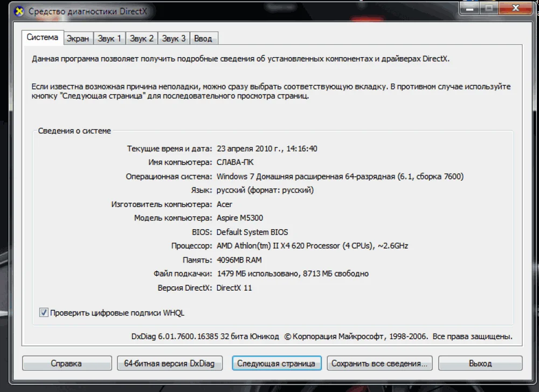Click the BIOS: label
Viewport: 539px width, 392px height.
[x=202, y=232]
